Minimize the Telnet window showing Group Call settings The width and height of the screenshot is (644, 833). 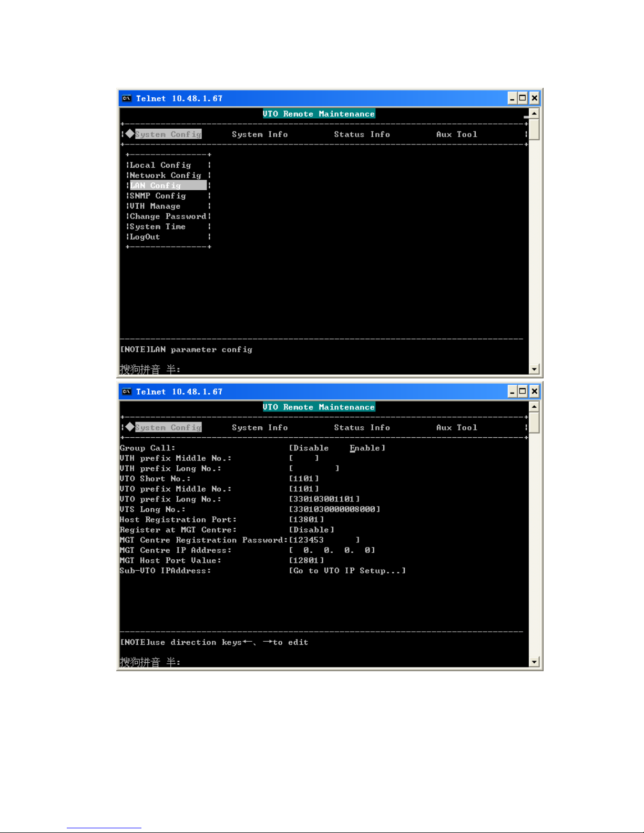tap(512, 391)
